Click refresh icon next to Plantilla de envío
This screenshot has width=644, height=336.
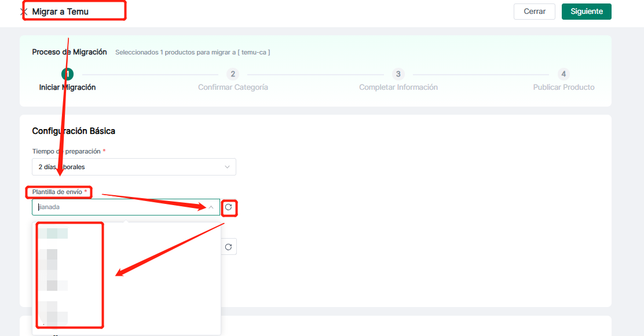[229, 207]
